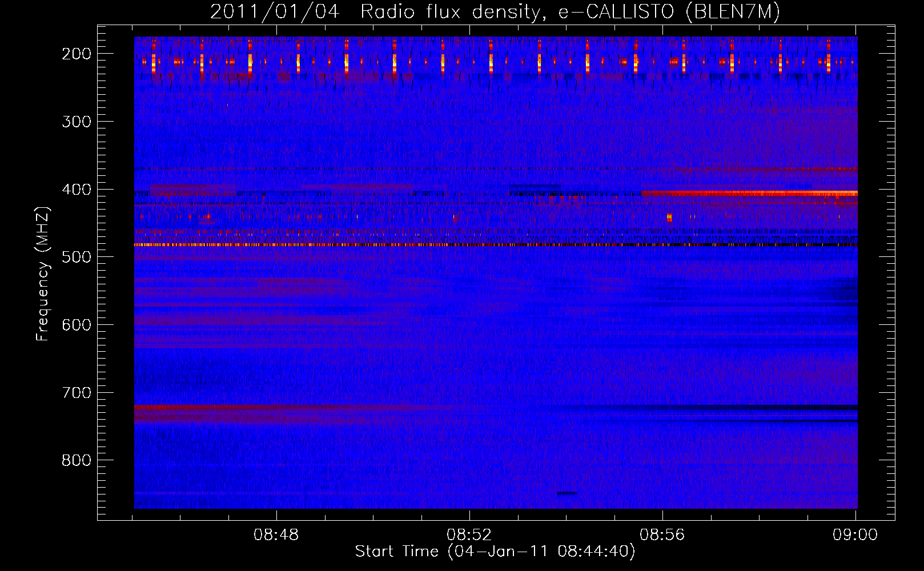Image resolution: width=924 pixels, height=571 pixels.
Task: Click the 300 frequency tick label
Action: tap(77, 122)
